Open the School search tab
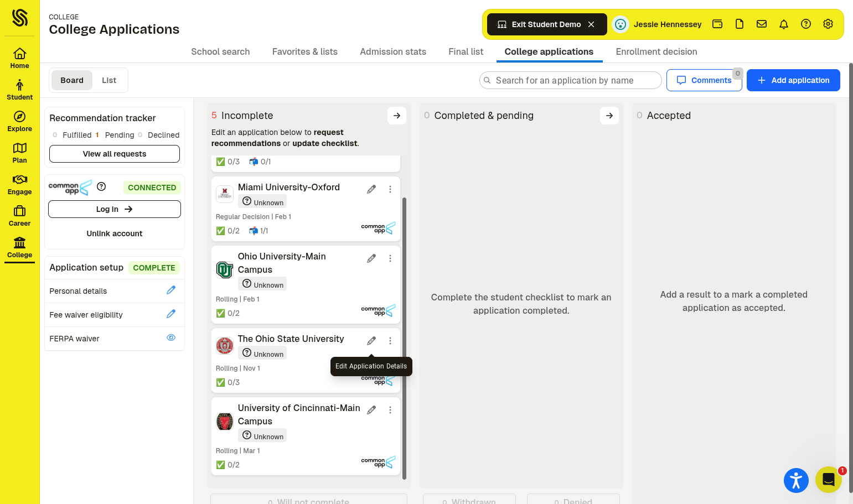The width and height of the screenshot is (853, 504). click(x=220, y=51)
